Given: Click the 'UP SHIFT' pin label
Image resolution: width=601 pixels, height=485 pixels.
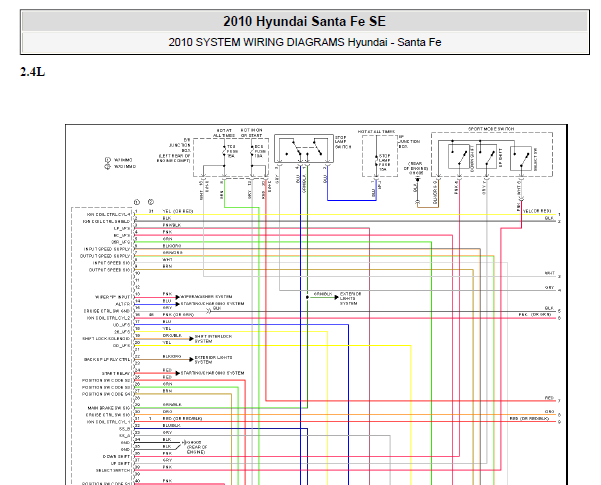Looking at the screenshot, I should (x=120, y=464).
